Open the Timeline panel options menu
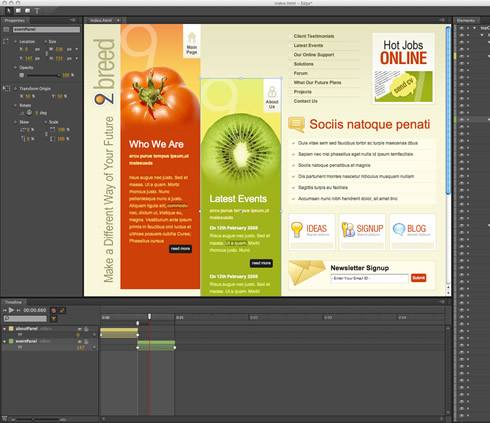This screenshot has height=423, width=490. tap(442, 302)
